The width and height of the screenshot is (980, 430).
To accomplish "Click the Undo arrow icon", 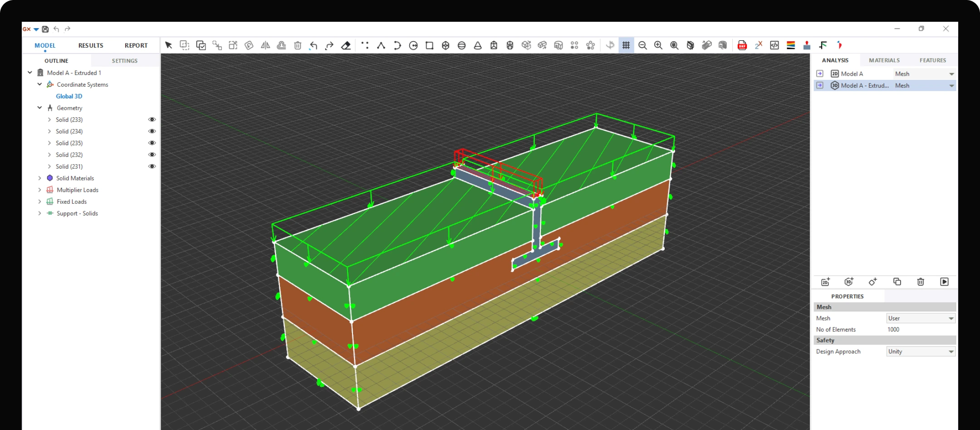I will click(x=314, y=45).
